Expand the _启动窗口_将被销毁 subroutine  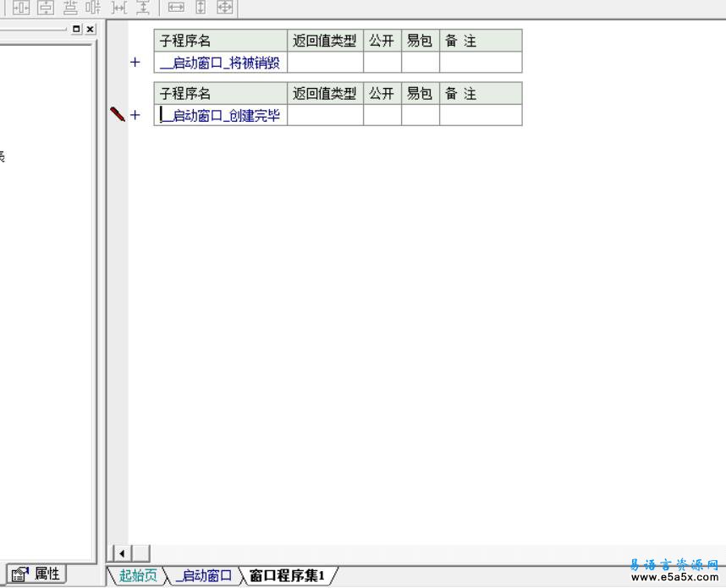tap(135, 62)
